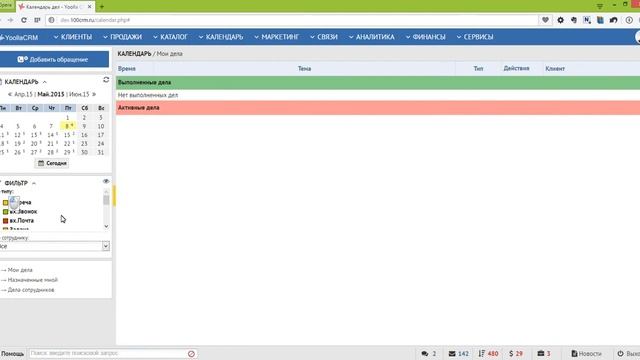Select day 31 in the calendar
This screenshot has width=640, height=360.
click(x=101, y=152)
